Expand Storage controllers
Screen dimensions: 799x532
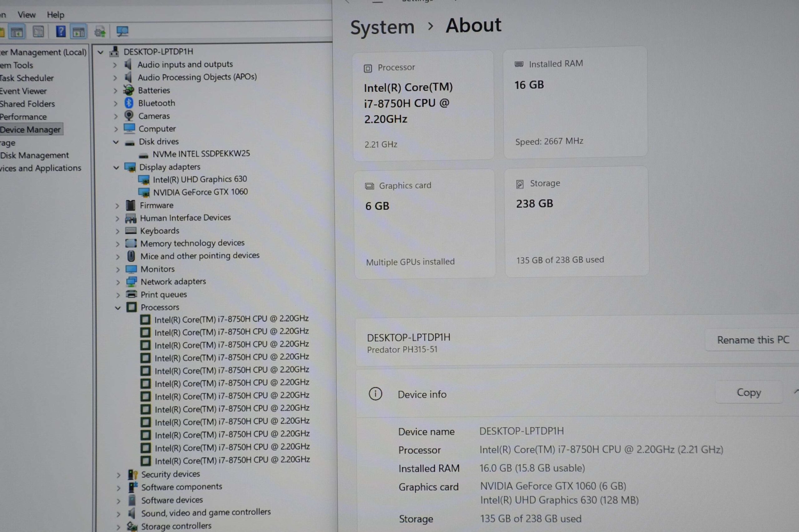[119, 527]
